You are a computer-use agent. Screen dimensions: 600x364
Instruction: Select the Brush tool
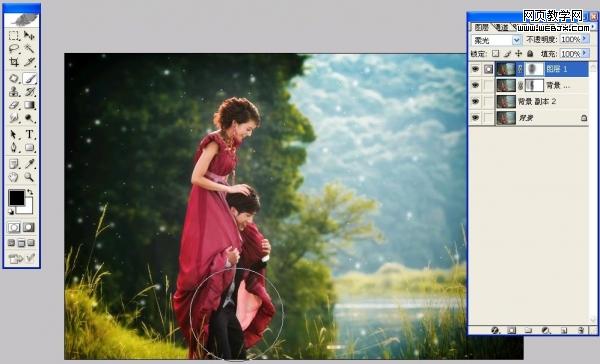(29, 78)
